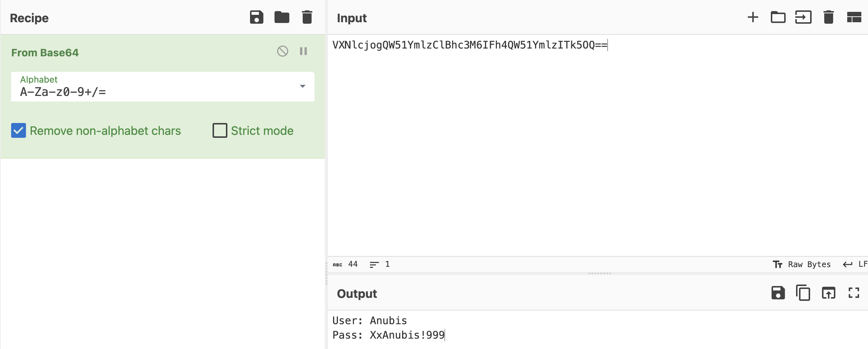Load a recipe via folder icon
The height and width of the screenshot is (349, 868).
coord(282,17)
